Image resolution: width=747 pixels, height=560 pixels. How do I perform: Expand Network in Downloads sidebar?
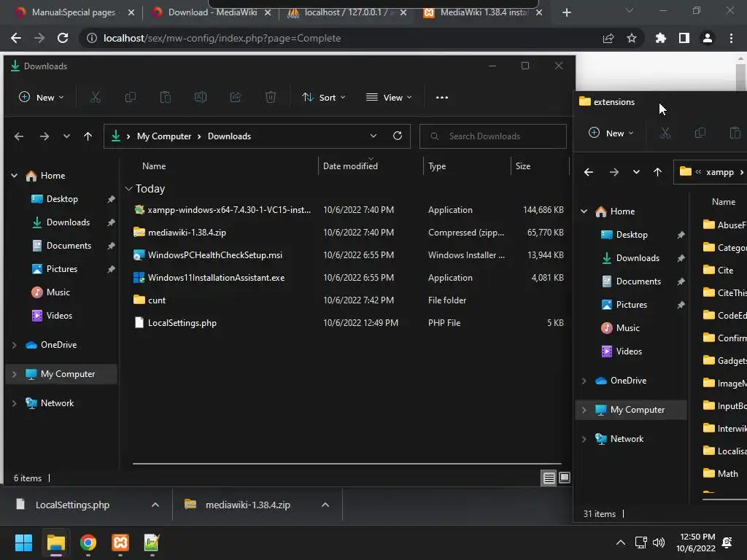coord(15,403)
